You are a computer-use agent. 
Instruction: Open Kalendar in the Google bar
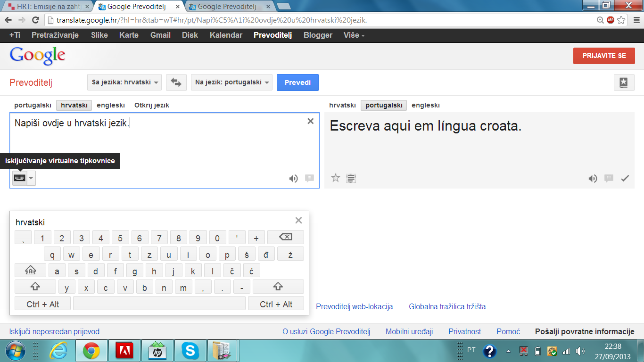(226, 35)
